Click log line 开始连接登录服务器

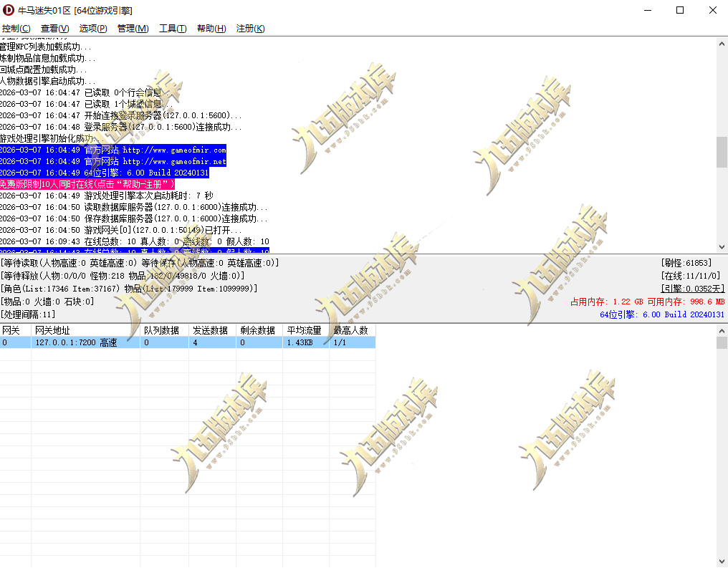(x=120, y=115)
